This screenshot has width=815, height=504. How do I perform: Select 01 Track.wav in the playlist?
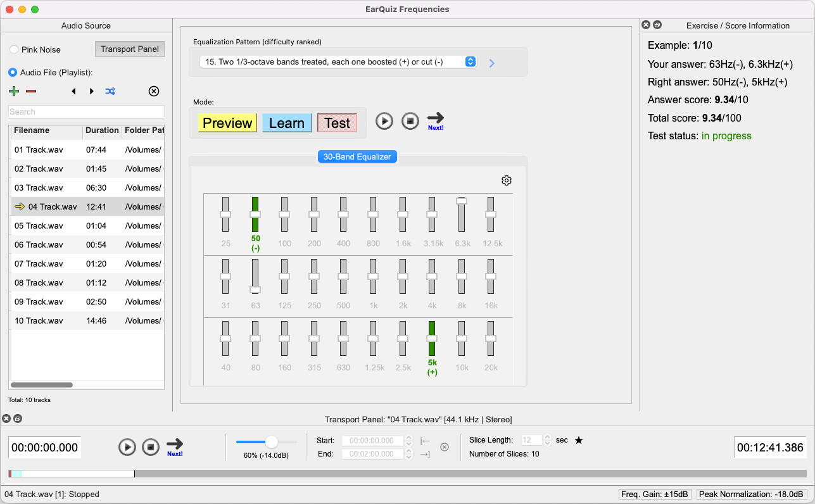pos(87,150)
